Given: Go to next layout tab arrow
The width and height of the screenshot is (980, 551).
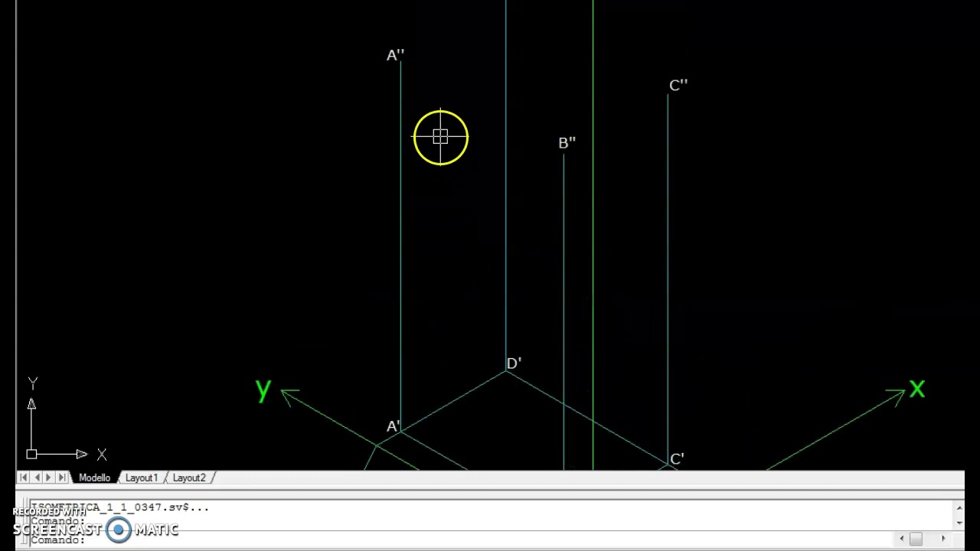Looking at the screenshot, I should click(48, 478).
